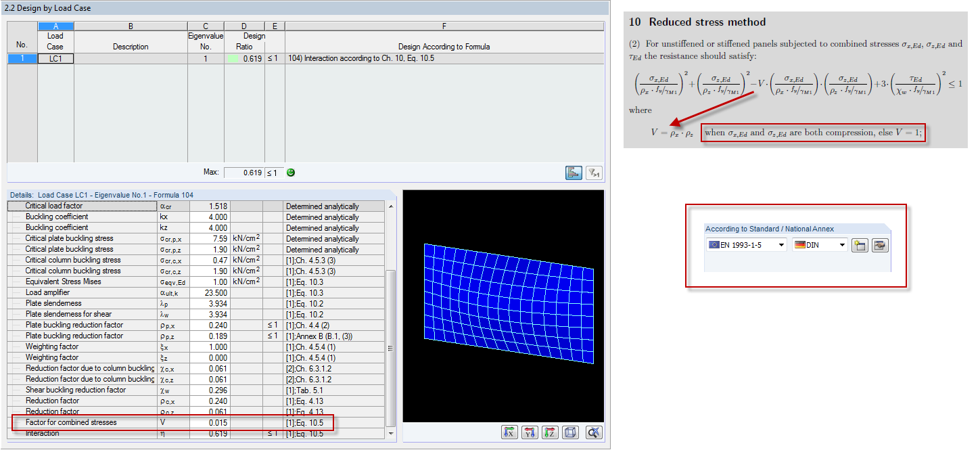Click the Details: Load Case LC1 header
Screen dimensions: 980x450
coord(101,195)
